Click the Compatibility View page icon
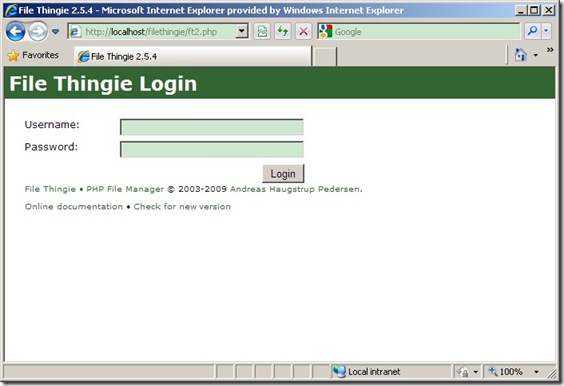This screenshot has height=386, width=564. 262,32
